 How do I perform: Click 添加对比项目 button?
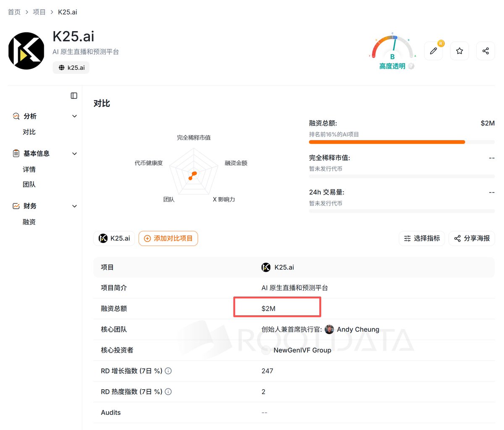coord(168,238)
